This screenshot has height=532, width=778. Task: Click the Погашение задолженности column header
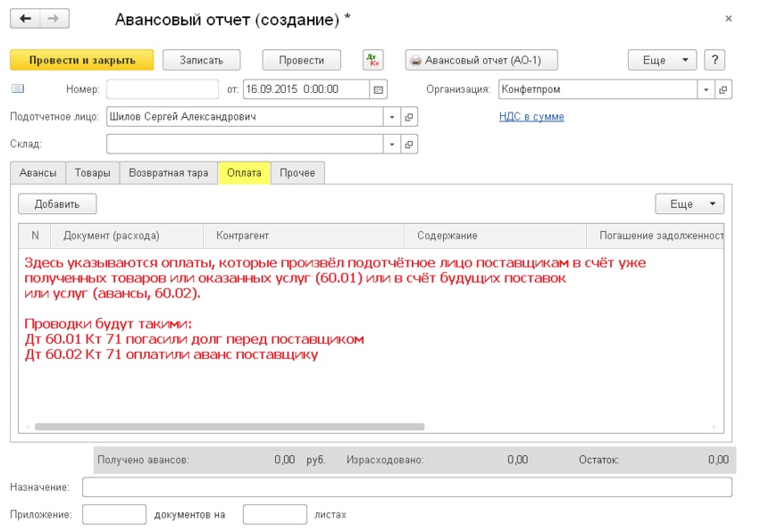point(655,236)
